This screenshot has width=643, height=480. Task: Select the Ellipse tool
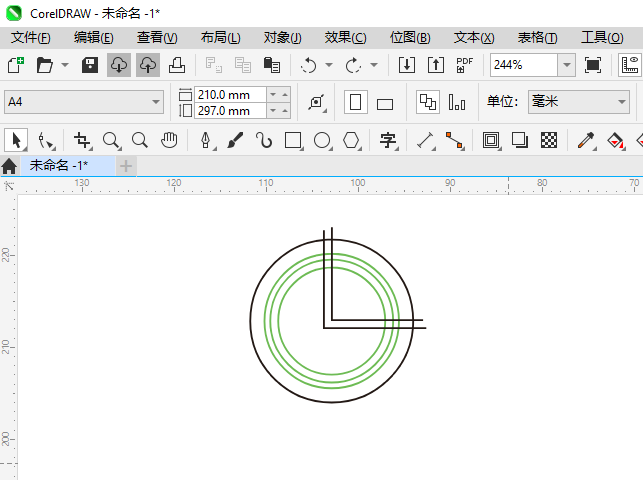(322, 140)
